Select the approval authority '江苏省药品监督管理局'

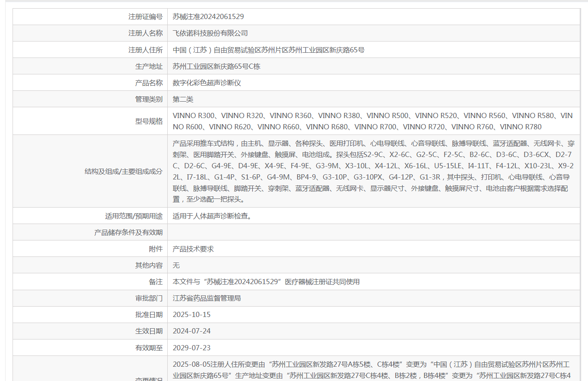coord(207,298)
